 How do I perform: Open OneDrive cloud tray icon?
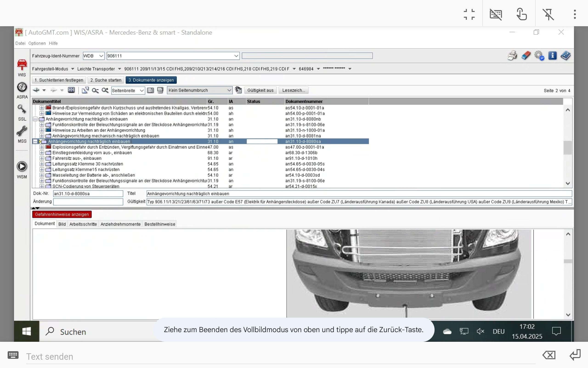pos(447,331)
